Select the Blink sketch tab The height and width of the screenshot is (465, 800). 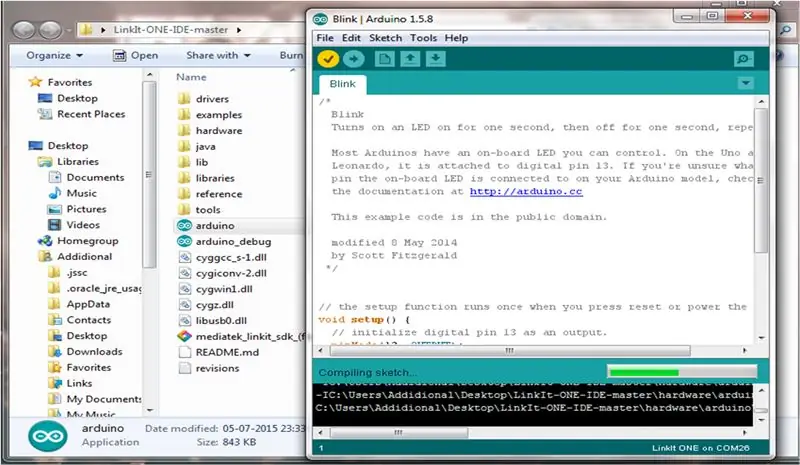(342, 84)
